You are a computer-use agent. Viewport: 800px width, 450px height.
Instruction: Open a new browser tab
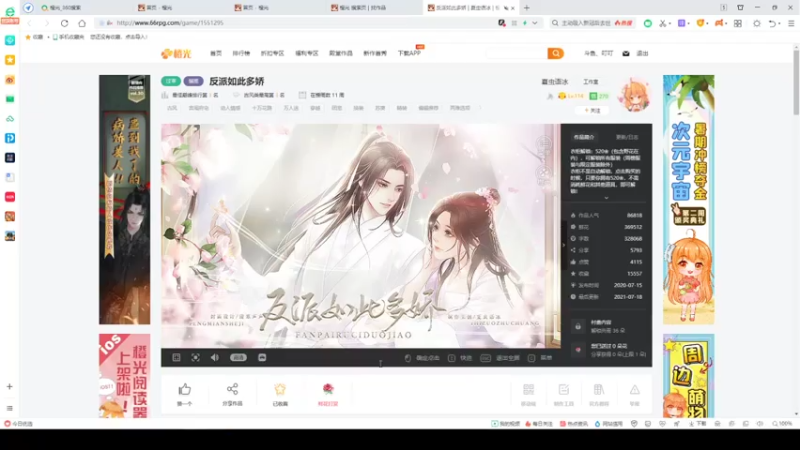[527, 8]
